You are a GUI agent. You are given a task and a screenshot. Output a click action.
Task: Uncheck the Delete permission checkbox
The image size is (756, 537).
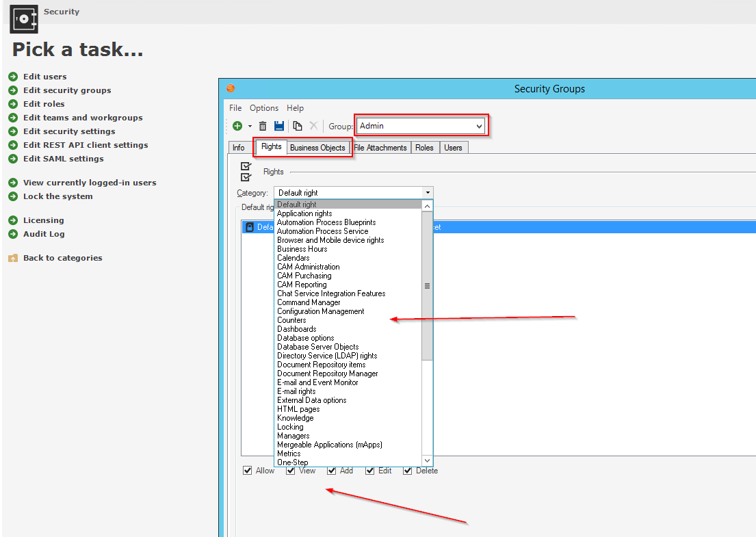(407, 471)
